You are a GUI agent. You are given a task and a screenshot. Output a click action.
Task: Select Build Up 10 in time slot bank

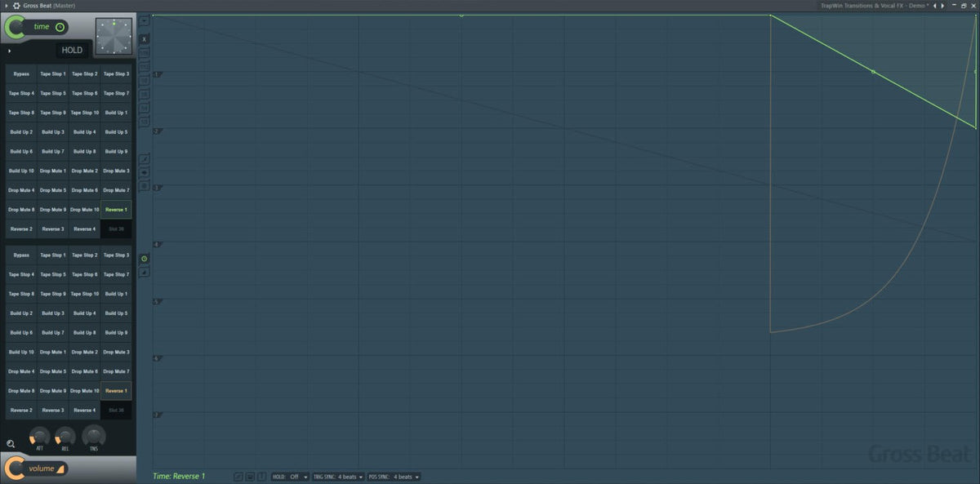click(x=21, y=171)
